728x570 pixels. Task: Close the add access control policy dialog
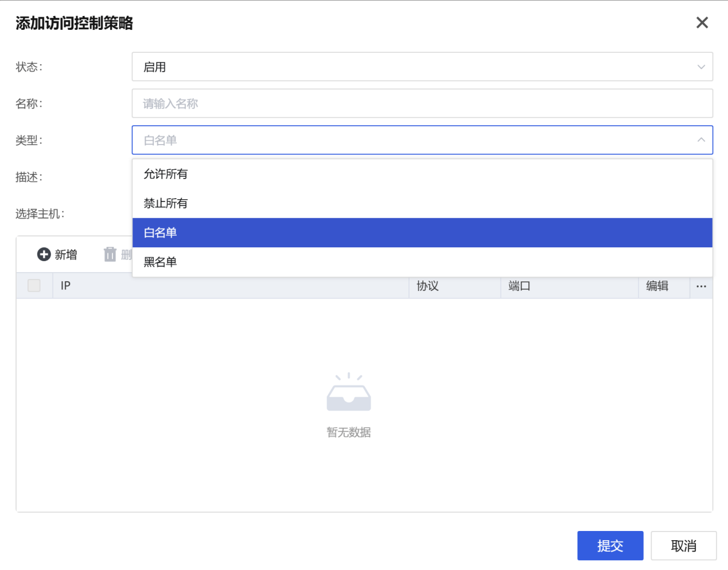tap(702, 23)
